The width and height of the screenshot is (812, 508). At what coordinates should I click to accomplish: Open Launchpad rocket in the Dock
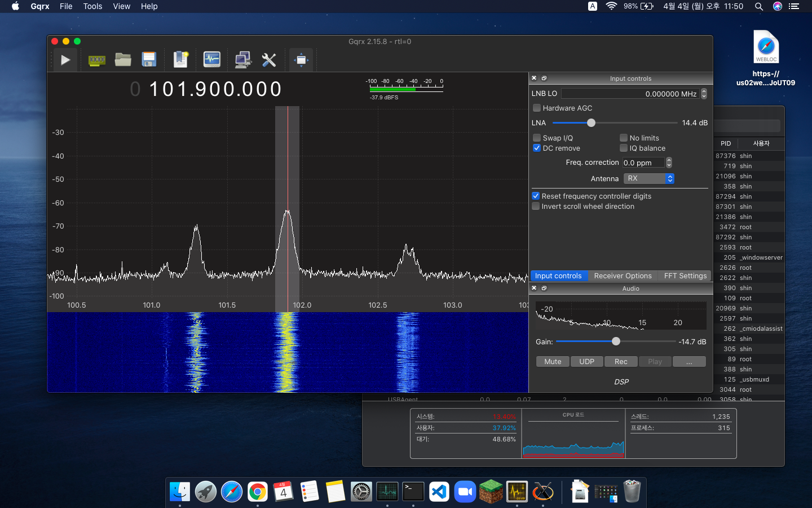[x=206, y=492]
